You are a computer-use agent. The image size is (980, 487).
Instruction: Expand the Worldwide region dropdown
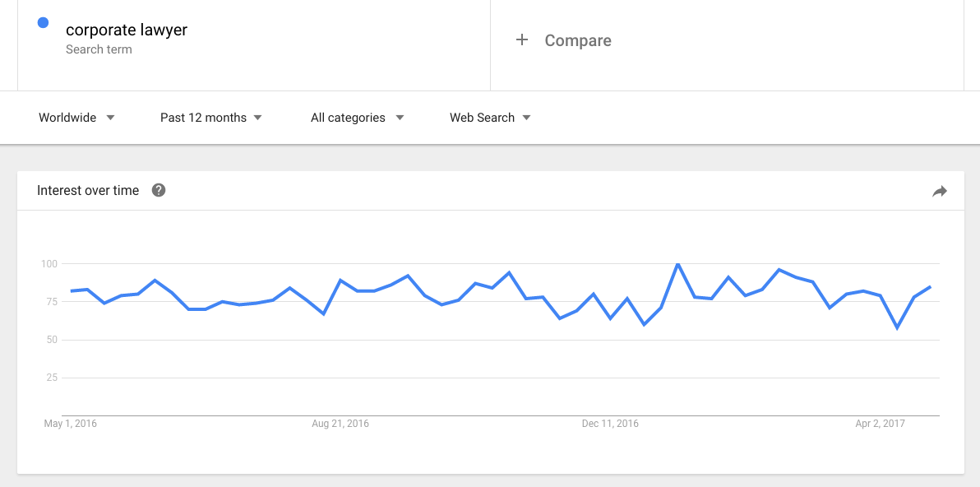pyautogui.click(x=76, y=118)
